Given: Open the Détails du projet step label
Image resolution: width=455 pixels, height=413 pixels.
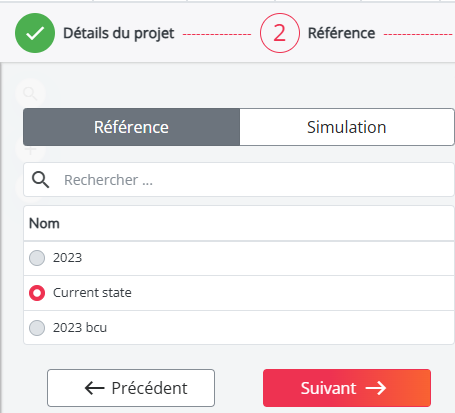Looking at the screenshot, I should click(119, 33).
